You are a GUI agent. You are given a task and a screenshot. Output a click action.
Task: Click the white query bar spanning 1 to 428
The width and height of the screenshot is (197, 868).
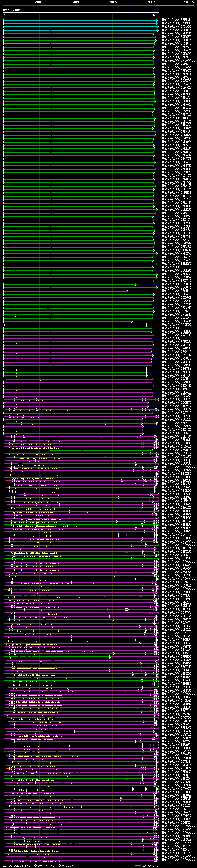click(x=81, y=13)
